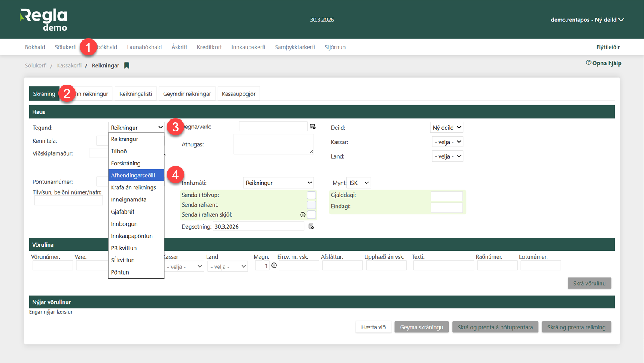Click the bookmark icon beside Reikningar breadcrumb
Viewport: 644px width, 363px height.
pyautogui.click(x=126, y=66)
